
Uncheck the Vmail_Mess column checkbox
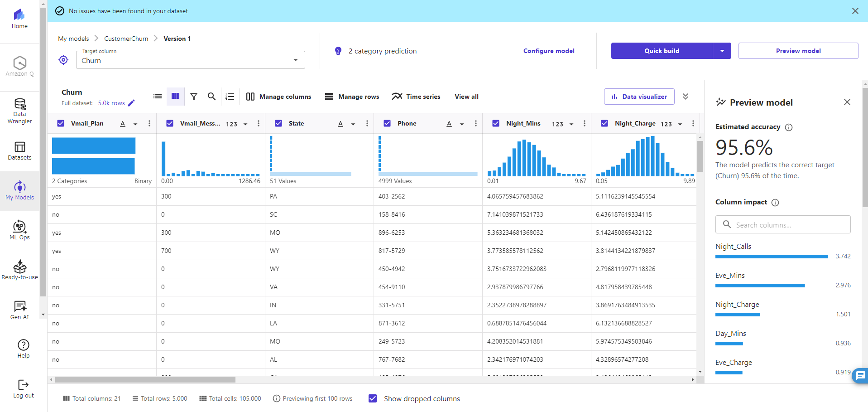coord(170,123)
